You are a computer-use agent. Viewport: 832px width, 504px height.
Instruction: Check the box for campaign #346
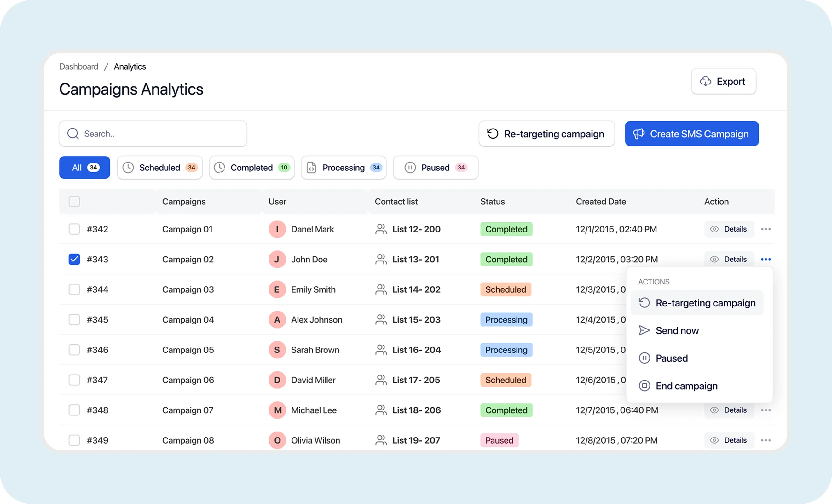click(74, 350)
